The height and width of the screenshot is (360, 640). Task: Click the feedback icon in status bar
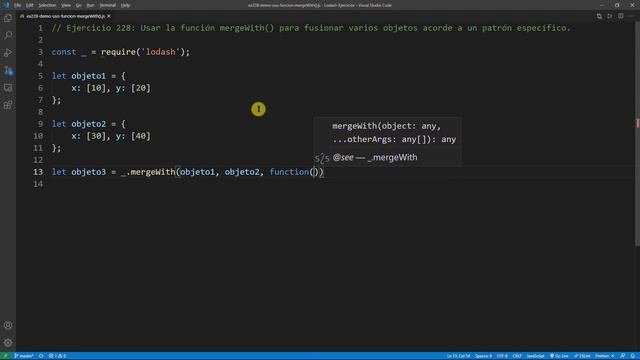click(x=623, y=356)
